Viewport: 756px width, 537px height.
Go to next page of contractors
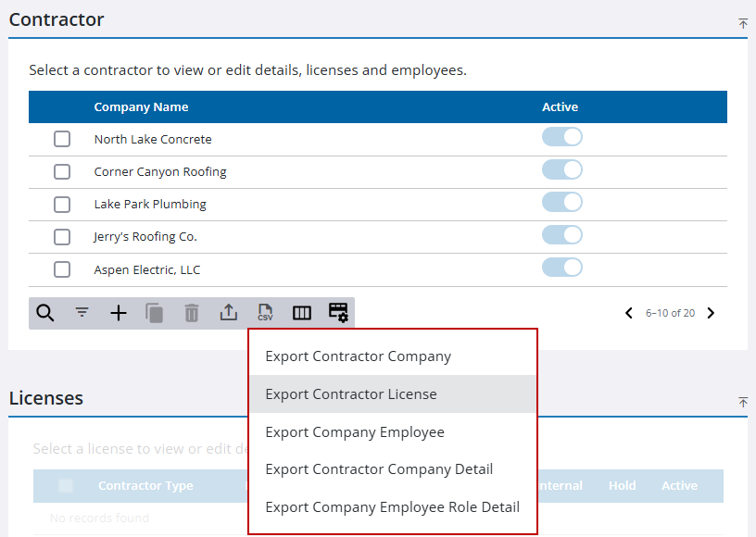point(711,313)
